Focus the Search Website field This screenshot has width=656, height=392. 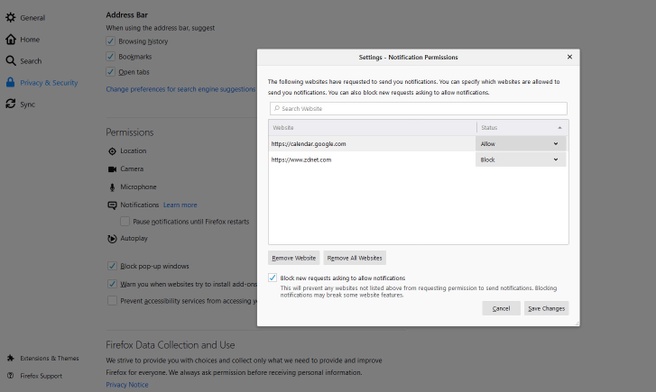click(418, 108)
